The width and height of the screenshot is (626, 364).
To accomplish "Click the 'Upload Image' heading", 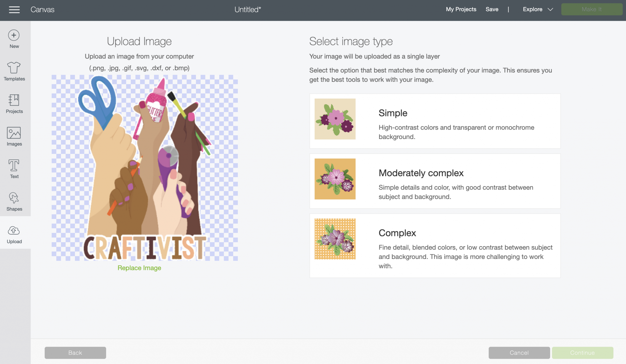I will [139, 41].
